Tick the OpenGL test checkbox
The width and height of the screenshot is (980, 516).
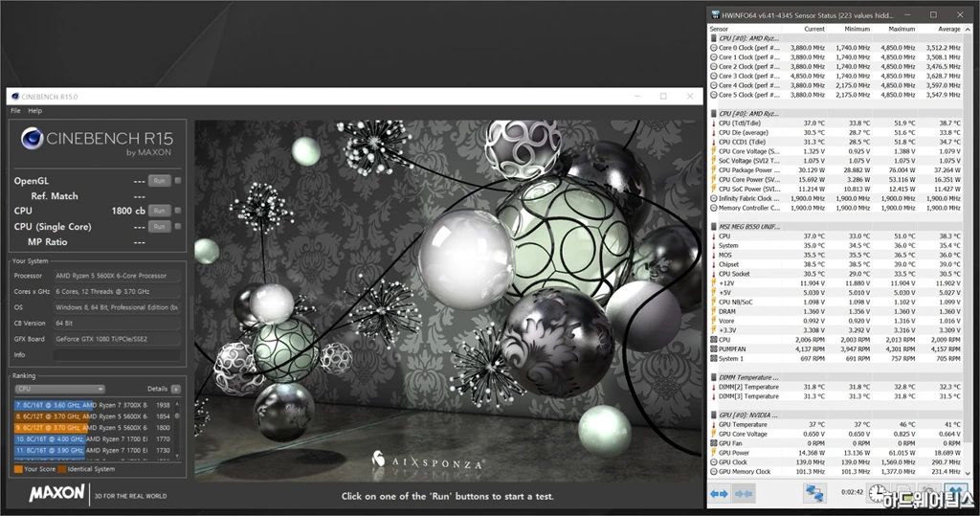178,180
